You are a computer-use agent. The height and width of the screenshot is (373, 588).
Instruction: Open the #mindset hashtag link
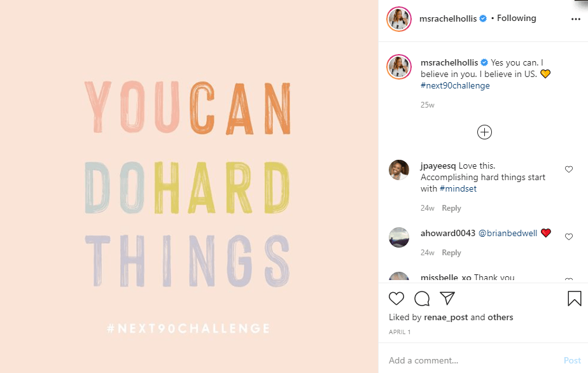coord(458,188)
